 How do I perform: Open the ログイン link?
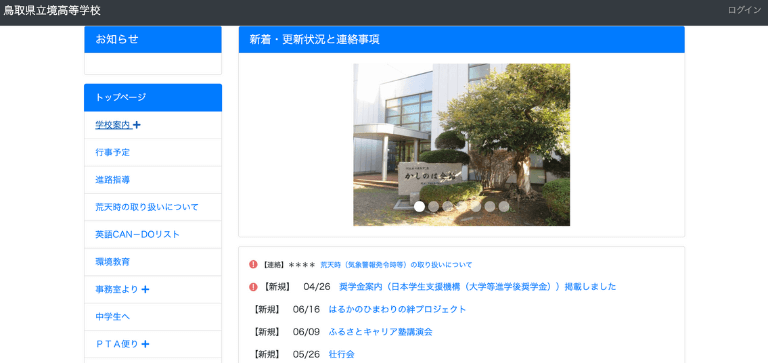click(744, 10)
